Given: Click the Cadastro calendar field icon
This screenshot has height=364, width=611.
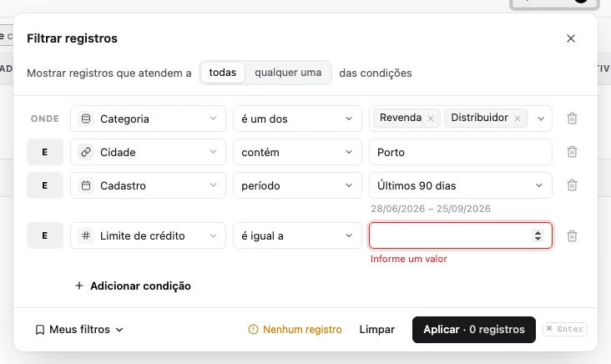Looking at the screenshot, I should pos(86,185).
